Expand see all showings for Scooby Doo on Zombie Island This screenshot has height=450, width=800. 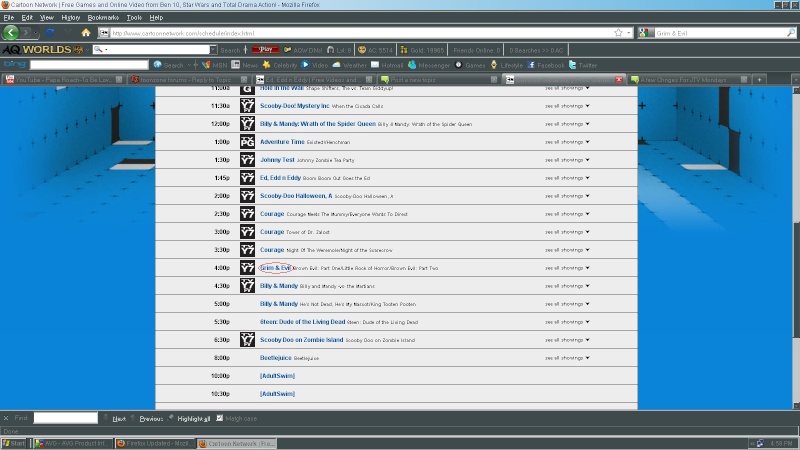(567, 340)
